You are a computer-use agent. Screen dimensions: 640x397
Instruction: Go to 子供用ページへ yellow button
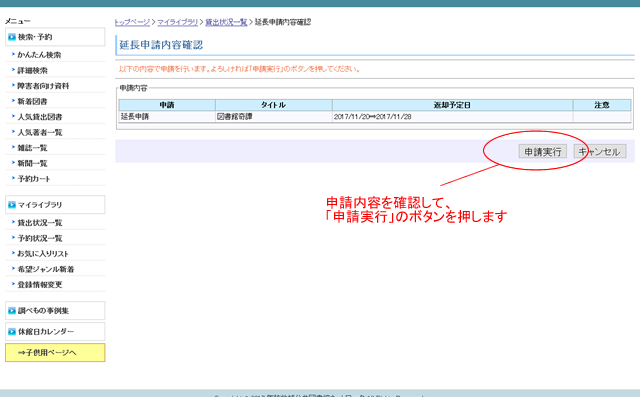point(55,353)
